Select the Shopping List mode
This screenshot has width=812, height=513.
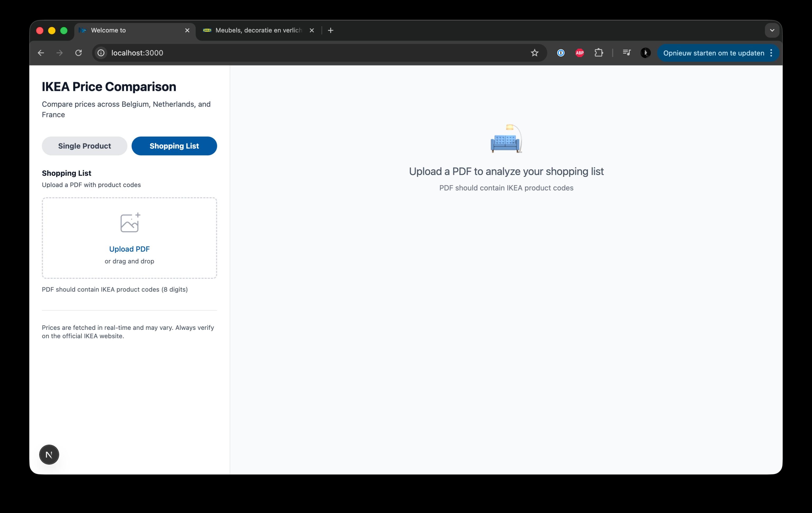click(174, 146)
